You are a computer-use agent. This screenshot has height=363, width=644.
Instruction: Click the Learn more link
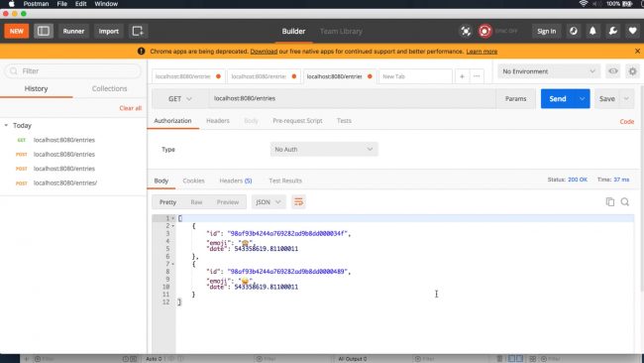tap(482, 52)
